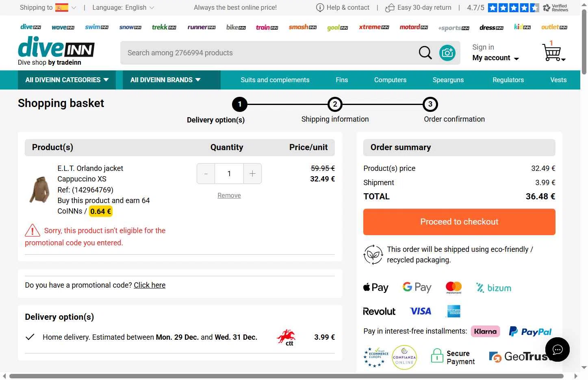The image size is (588, 380).
Task: Open the bikeinn store link
Action: click(x=236, y=27)
